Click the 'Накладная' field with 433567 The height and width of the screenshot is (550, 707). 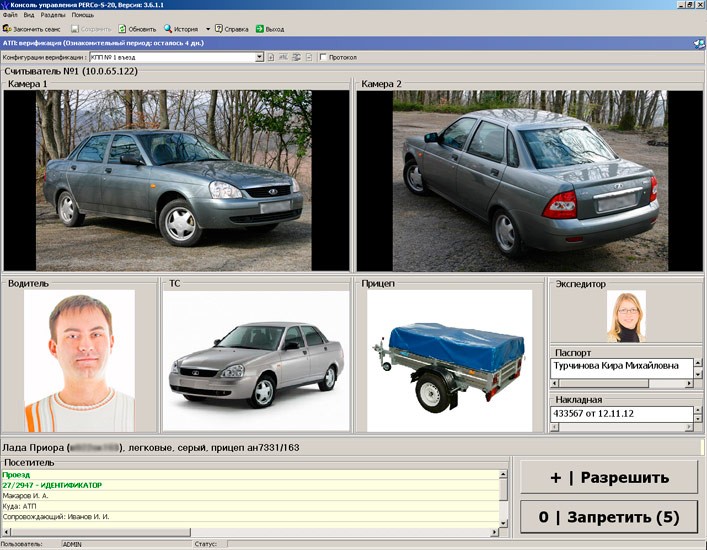tap(620, 413)
